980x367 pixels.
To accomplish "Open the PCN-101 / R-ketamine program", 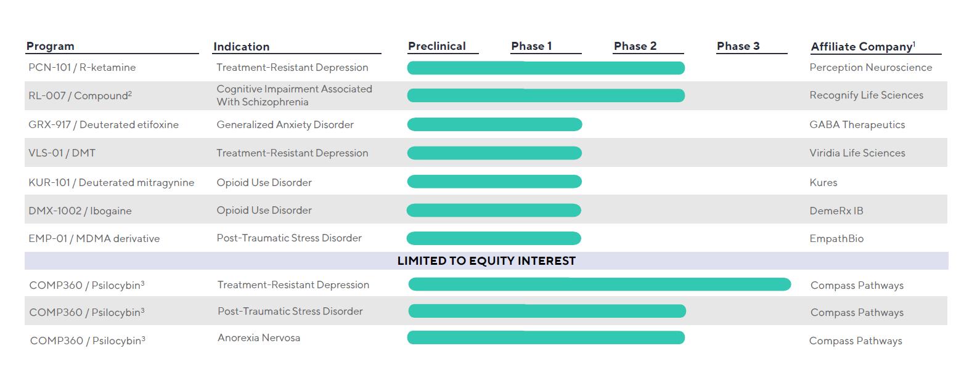I will [x=82, y=68].
